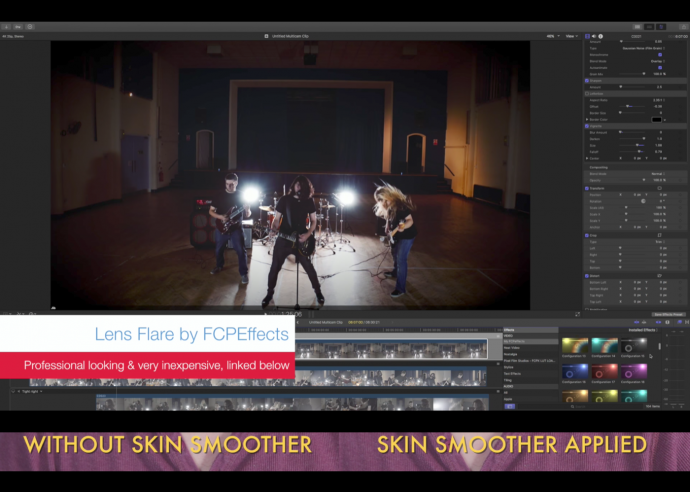The height and width of the screenshot is (492, 690).
Task: Click the multicam clip icon beside title
Action: coord(266,36)
